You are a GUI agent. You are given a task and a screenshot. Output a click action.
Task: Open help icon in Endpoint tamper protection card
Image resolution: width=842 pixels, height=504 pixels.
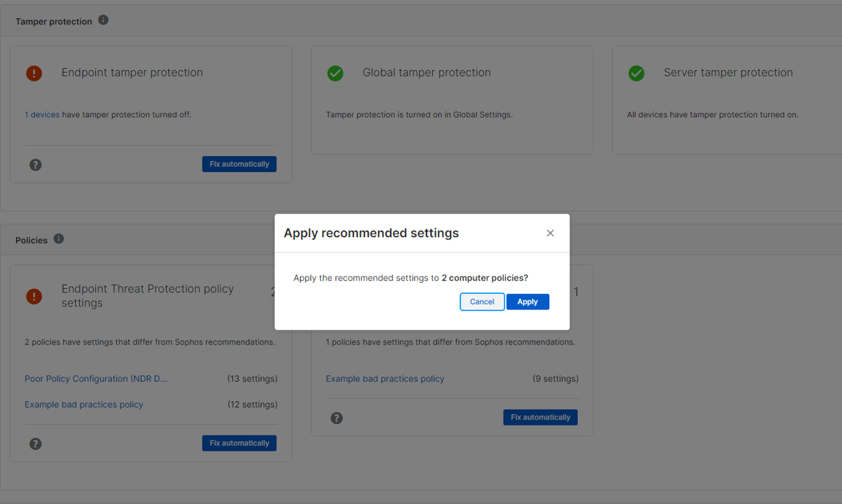(36, 164)
